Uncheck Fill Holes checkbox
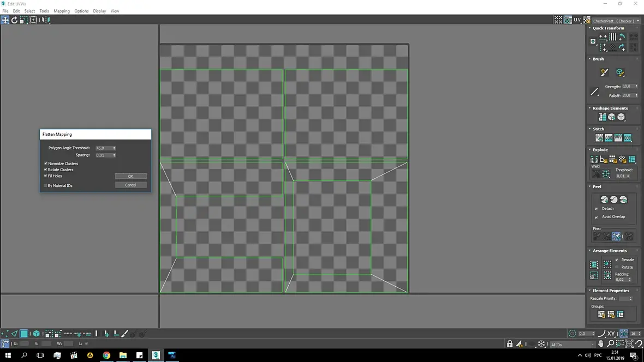 46,176
